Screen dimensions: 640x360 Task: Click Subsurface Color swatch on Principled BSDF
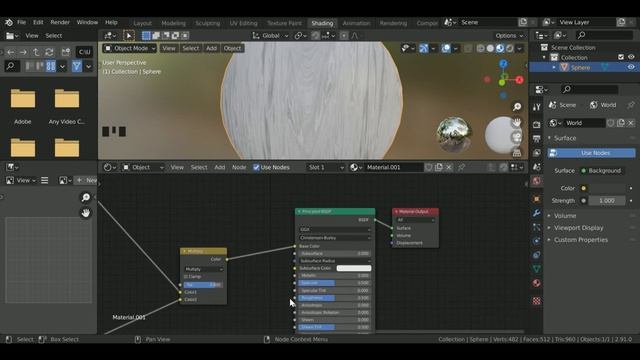[x=354, y=268]
